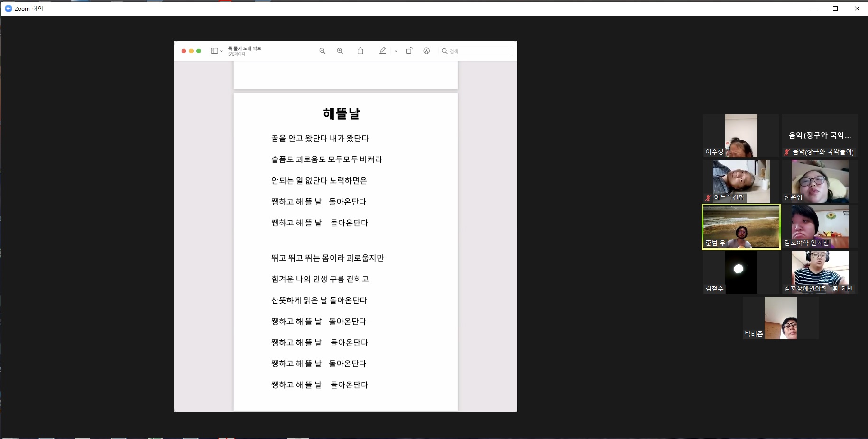Click the zoom in magnifier in the shared Preview toolbar
Screen dimensions: 868x439
(x=340, y=51)
